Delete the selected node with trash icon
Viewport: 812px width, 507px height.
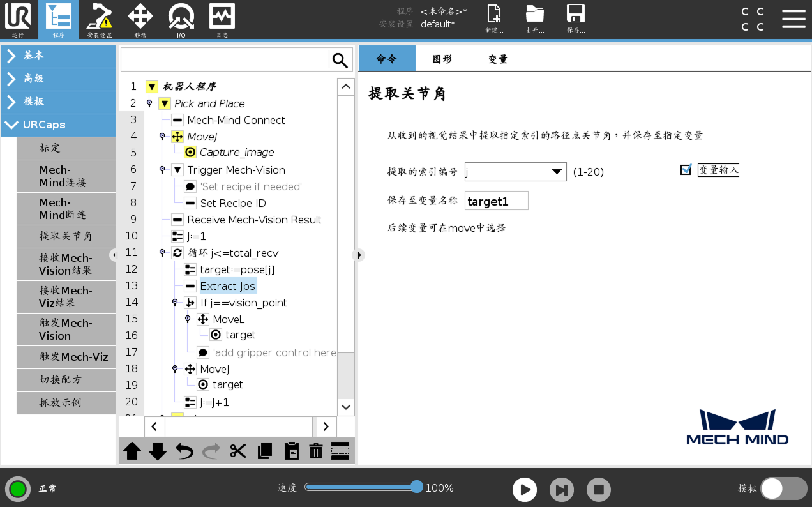pos(316,451)
